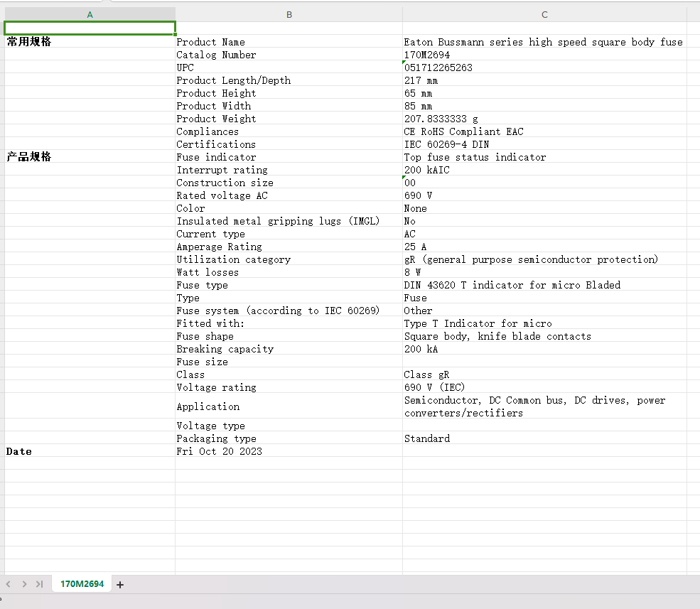Click the Compliances label cell
The height and width of the screenshot is (609, 700).
tap(289, 131)
